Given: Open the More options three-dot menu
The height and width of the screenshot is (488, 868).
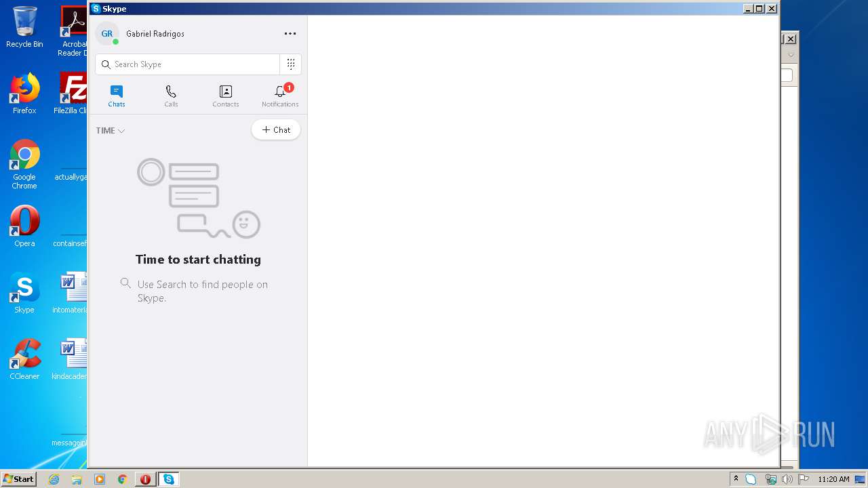Looking at the screenshot, I should [x=290, y=33].
